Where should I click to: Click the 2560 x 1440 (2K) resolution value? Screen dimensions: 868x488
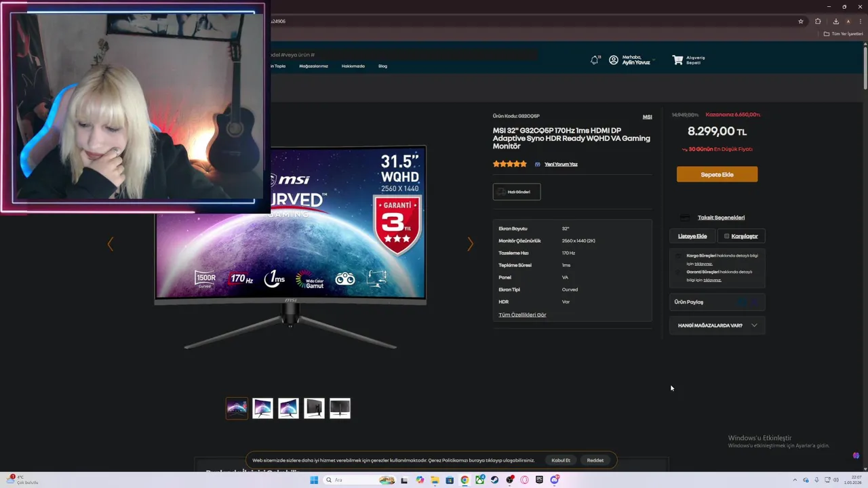coord(578,241)
